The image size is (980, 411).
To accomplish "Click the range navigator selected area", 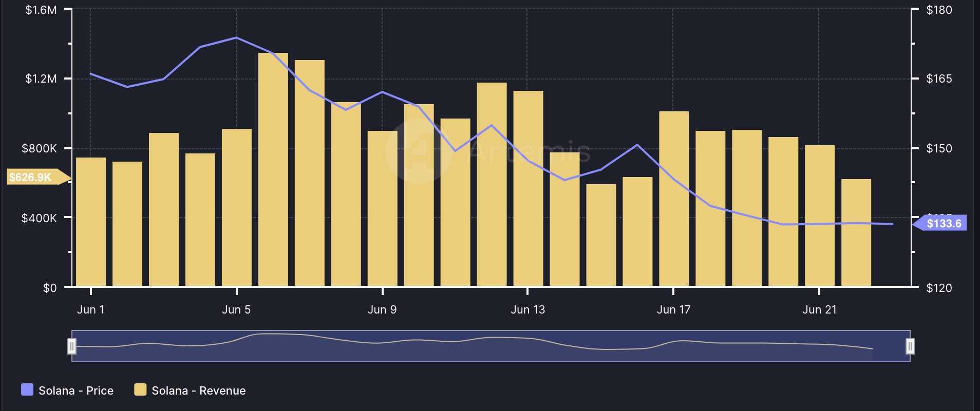I will 491,346.
